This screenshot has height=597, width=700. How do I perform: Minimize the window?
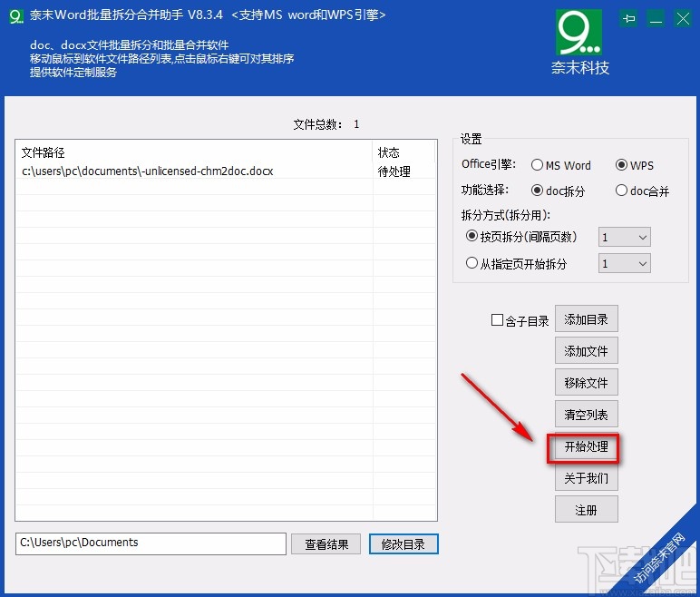656,19
